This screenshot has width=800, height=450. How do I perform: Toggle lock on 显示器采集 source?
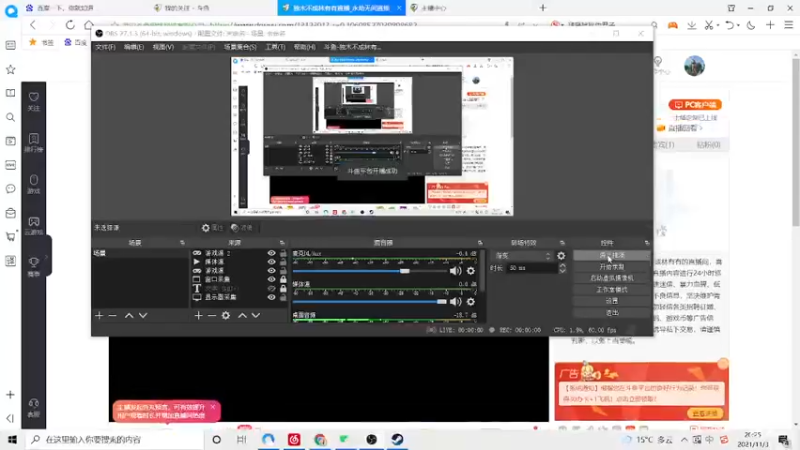tap(283, 297)
